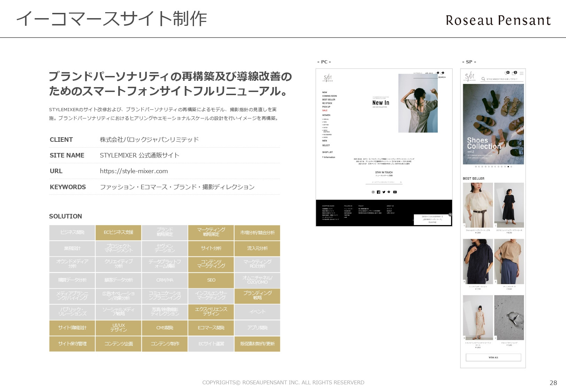Select the Twitter icon in the social row
This screenshot has height=392, width=566.
click(384, 192)
